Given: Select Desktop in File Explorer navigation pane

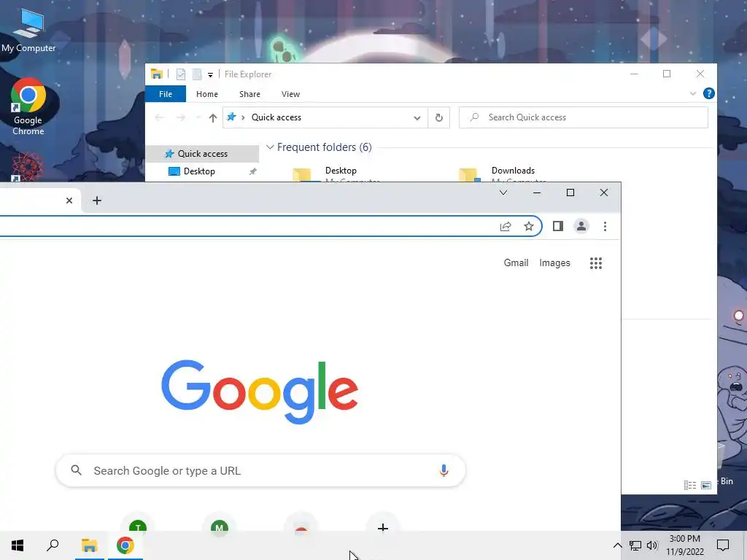Looking at the screenshot, I should coord(199,171).
